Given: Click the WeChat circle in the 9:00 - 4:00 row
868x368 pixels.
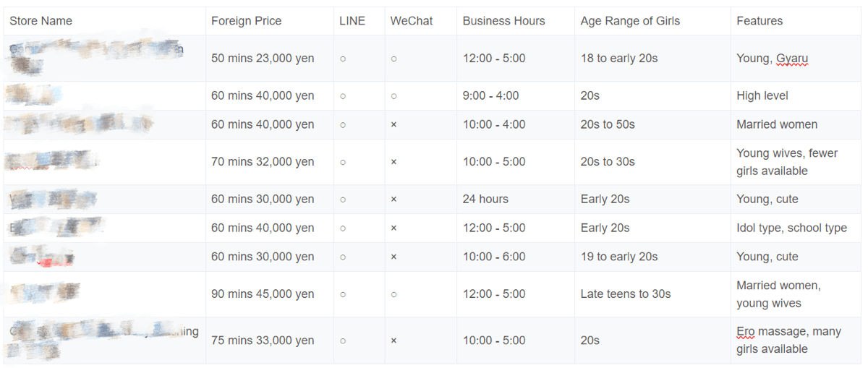Looking at the screenshot, I should (393, 96).
